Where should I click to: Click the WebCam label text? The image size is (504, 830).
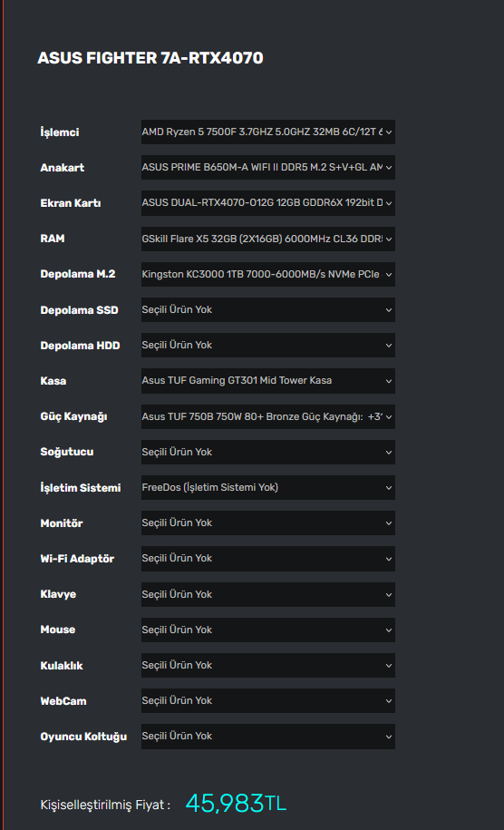63,701
